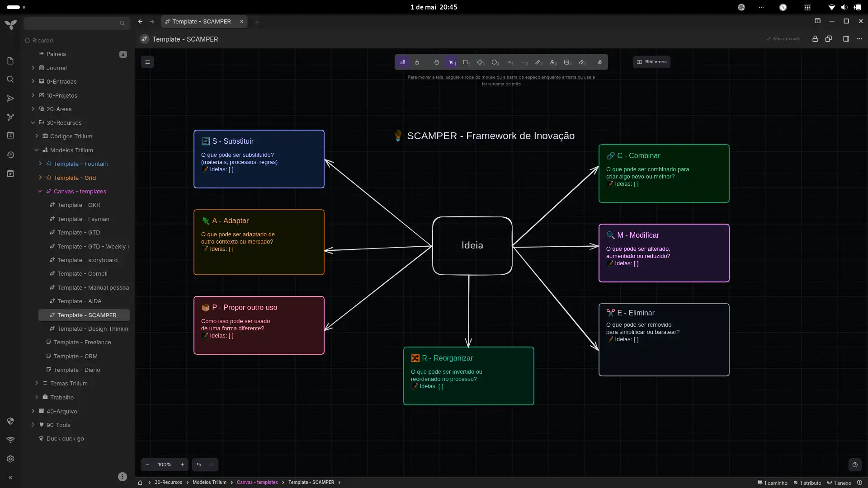Zoom in canvas with plus button
868x488 pixels.
(182, 465)
